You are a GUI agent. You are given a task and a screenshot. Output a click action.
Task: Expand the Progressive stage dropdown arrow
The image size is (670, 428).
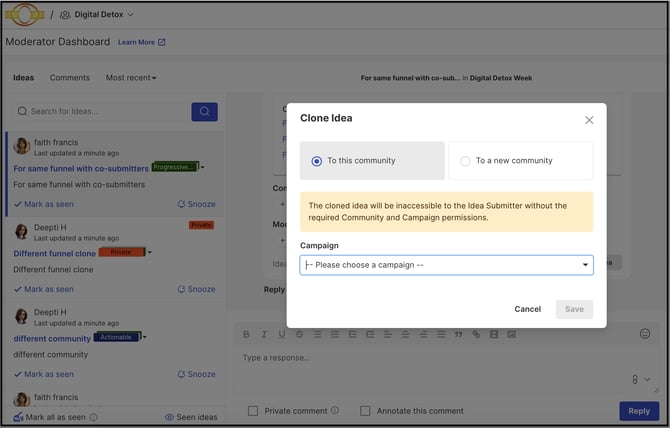click(x=202, y=167)
